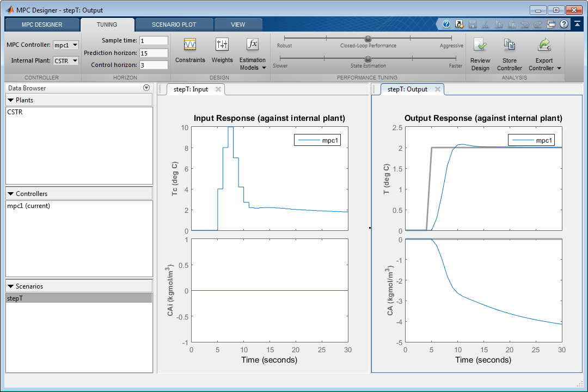Click the Closed-Loop Performance slider handle
Image resolution: width=588 pixels, height=392 pixels.
click(x=368, y=39)
